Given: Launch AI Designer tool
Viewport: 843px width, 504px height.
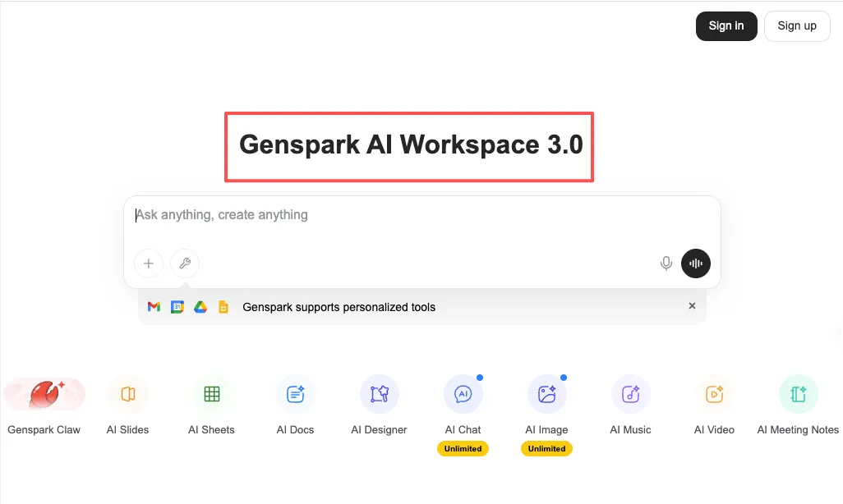Looking at the screenshot, I should [x=379, y=394].
